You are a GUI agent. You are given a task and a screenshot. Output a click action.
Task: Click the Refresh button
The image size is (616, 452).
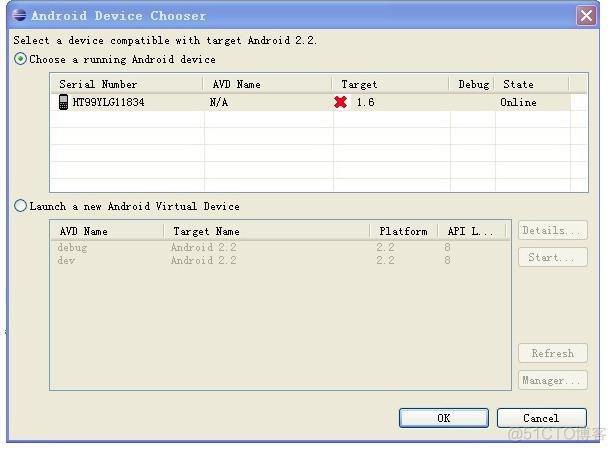click(553, 353)
